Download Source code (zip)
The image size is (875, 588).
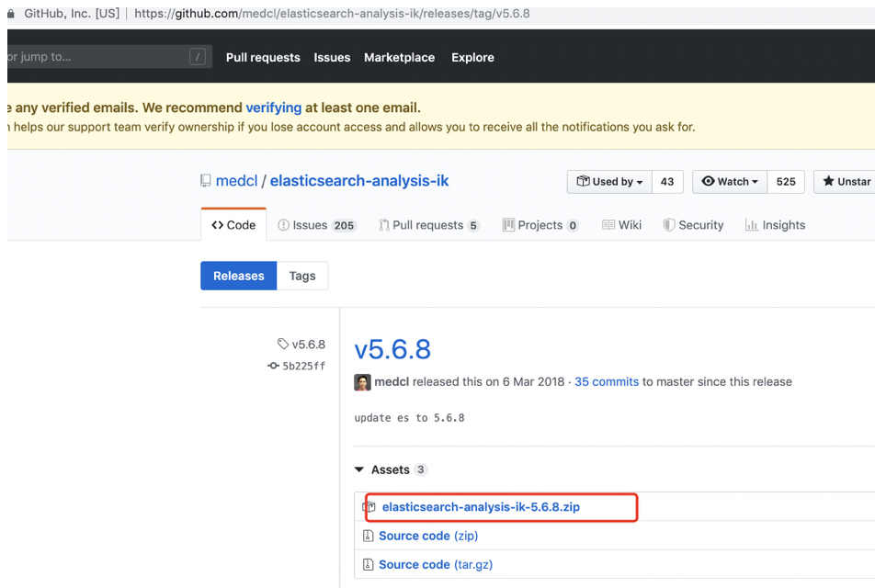coord(428,536)
